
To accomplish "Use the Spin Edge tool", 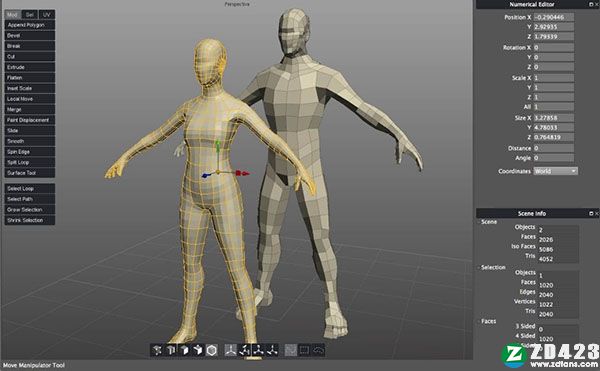I will coord(30,152).
